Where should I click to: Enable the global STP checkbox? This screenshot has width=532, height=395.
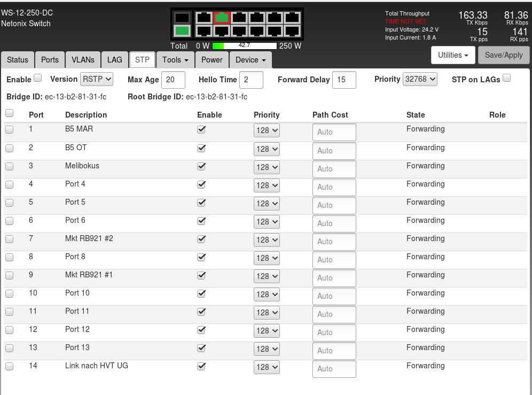pyautogui.click(x=37, y=78)
